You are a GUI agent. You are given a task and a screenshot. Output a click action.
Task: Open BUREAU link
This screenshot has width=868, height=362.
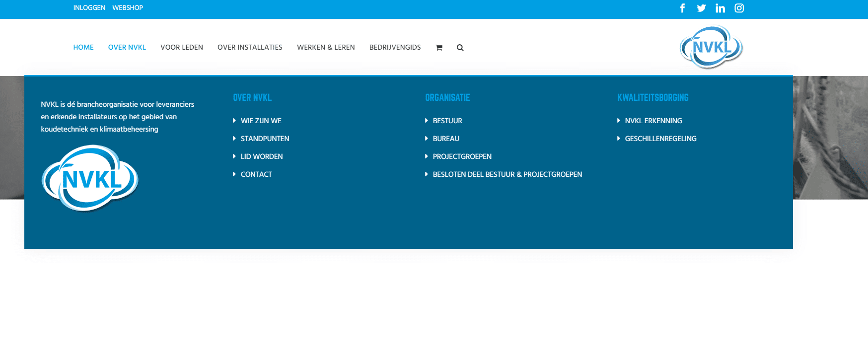[446, 139]
